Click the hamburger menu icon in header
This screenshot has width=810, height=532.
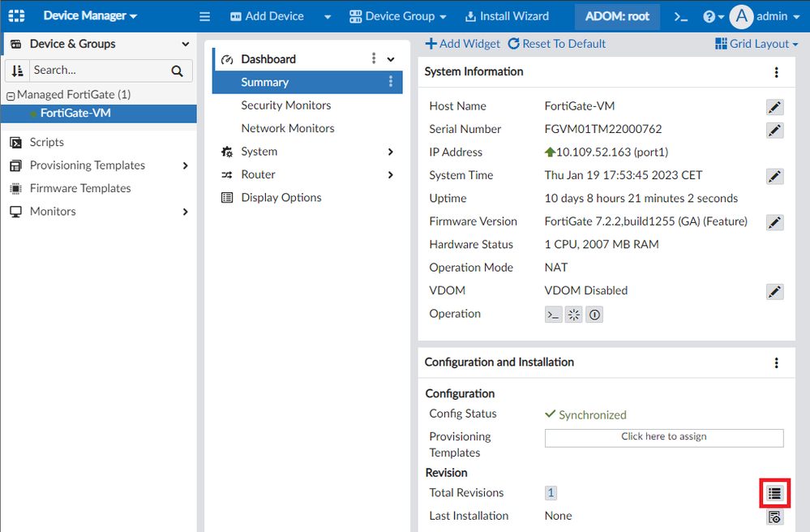[x=204, y=16]
